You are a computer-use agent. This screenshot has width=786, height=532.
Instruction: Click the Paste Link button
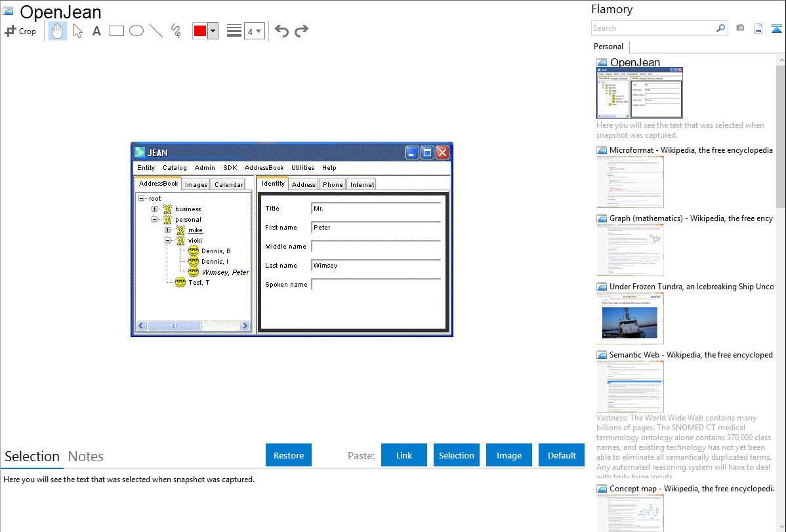point(404,455)
